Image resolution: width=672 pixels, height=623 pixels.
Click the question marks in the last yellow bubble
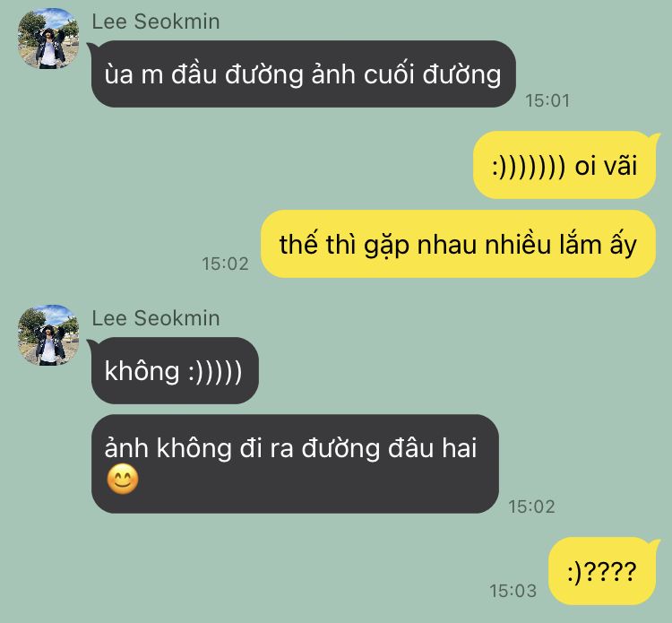click(x=610, y=572)
